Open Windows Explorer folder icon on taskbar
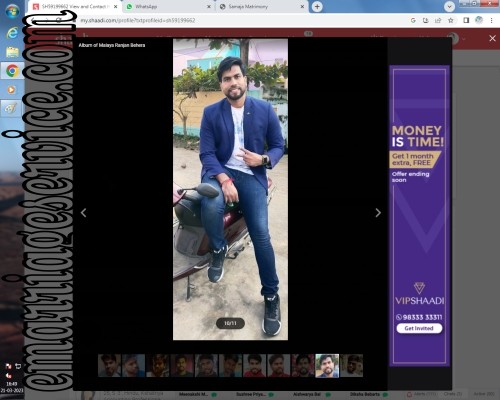500x400 pixels. tap(12, 52)
